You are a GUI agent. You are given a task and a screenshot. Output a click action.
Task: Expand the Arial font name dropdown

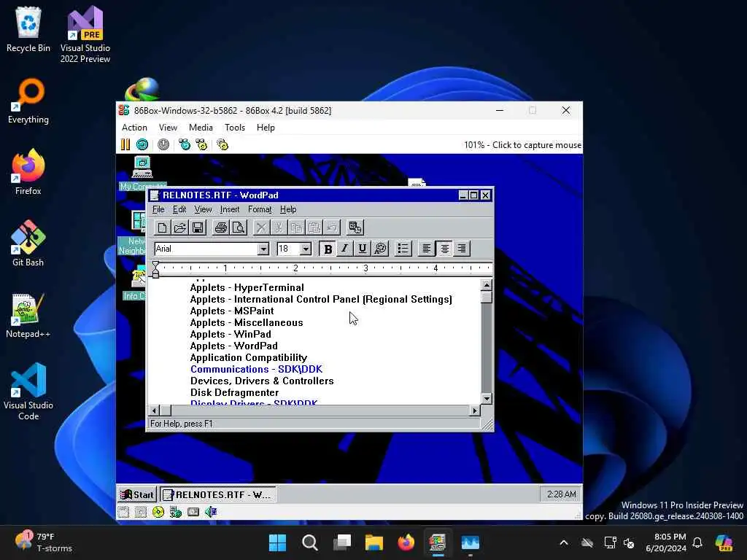[263, 249]
